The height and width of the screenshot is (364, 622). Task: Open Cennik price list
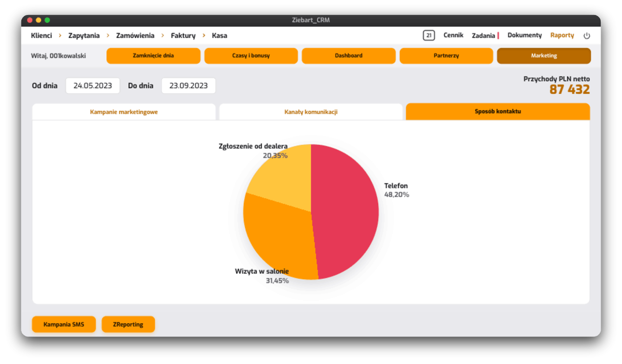[453, 35]
